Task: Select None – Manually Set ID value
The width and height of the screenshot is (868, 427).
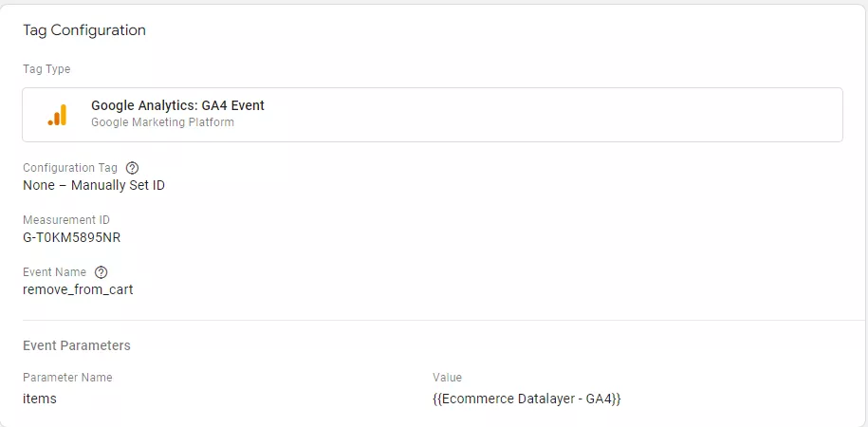Action: click(94, 186)
